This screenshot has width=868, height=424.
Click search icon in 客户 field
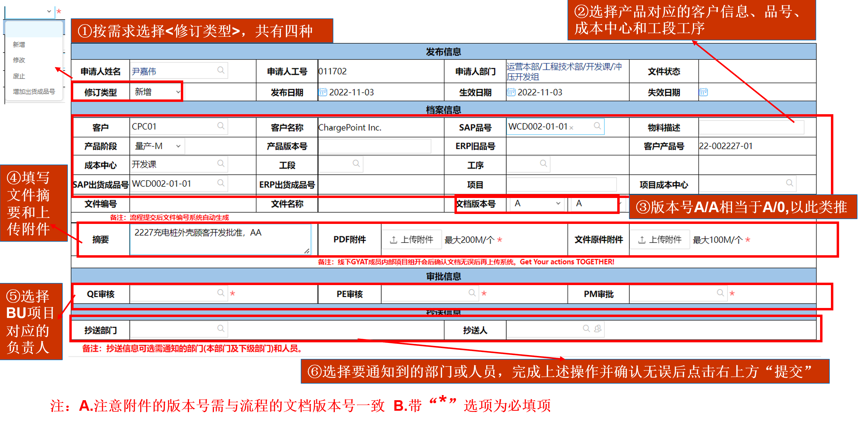click(221, 126)
